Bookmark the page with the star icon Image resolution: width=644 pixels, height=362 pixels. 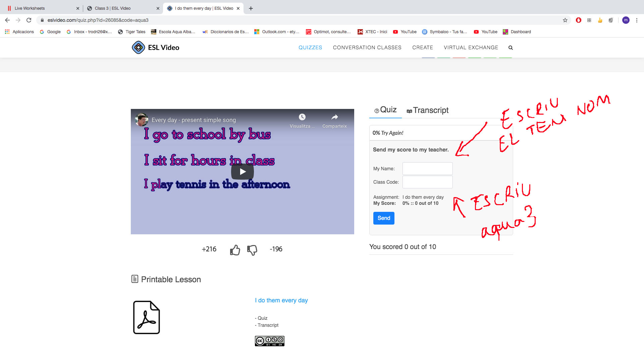point(565,20)
